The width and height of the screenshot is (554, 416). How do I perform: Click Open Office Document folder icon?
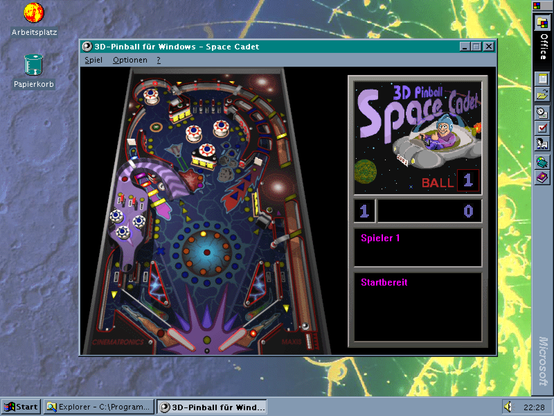click(x=542, y=94)
